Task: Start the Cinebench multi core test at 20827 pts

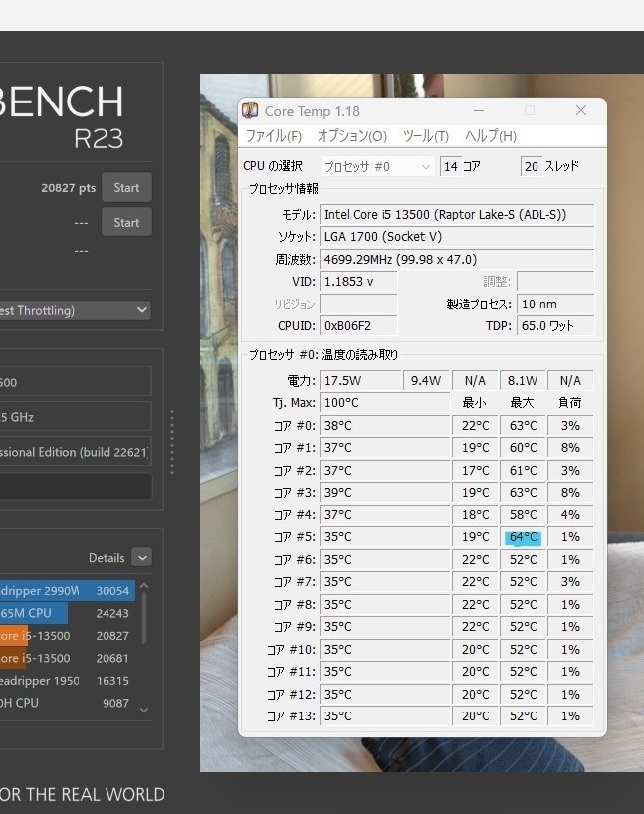Action: [x=126, y=187]
